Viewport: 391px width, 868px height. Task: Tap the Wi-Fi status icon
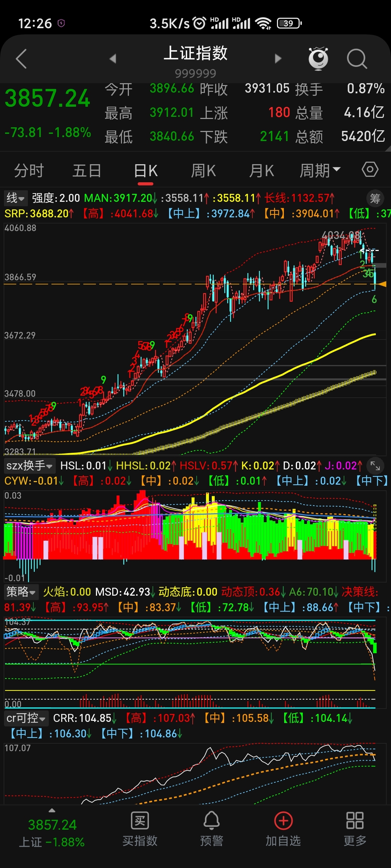point(263,24)
